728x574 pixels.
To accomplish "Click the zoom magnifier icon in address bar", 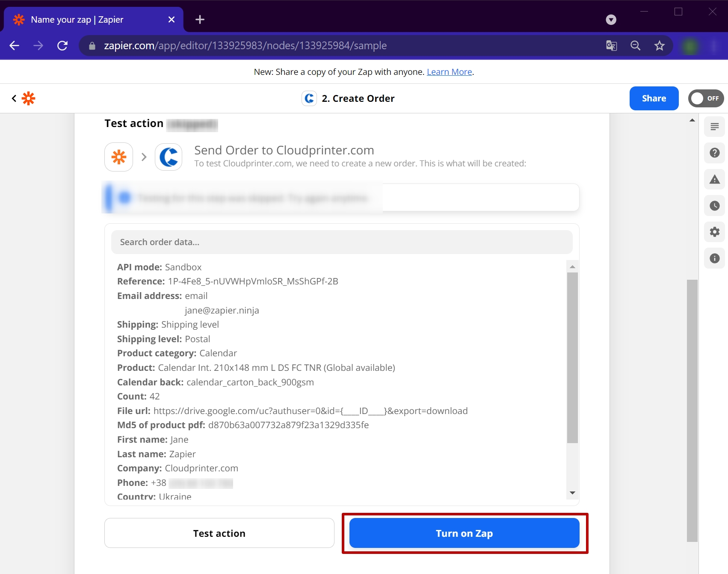I will click(x=636, y=46).
